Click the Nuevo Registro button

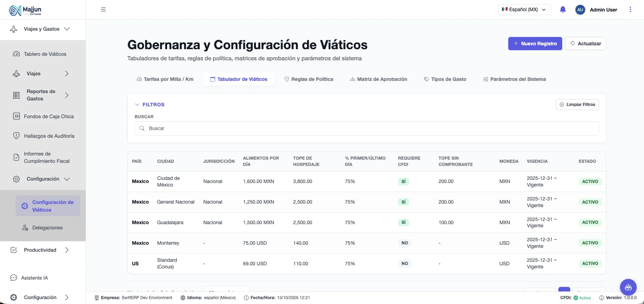point(535,44)
